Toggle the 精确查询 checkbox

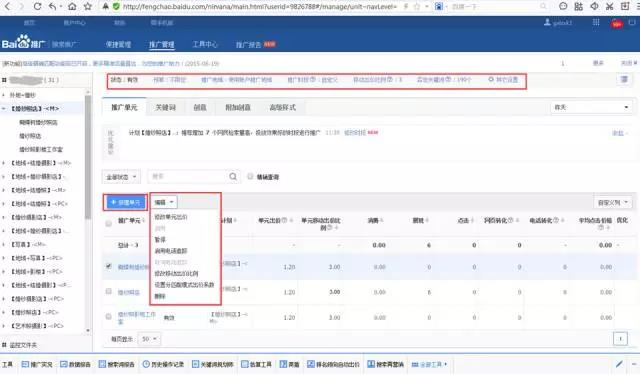250,176
